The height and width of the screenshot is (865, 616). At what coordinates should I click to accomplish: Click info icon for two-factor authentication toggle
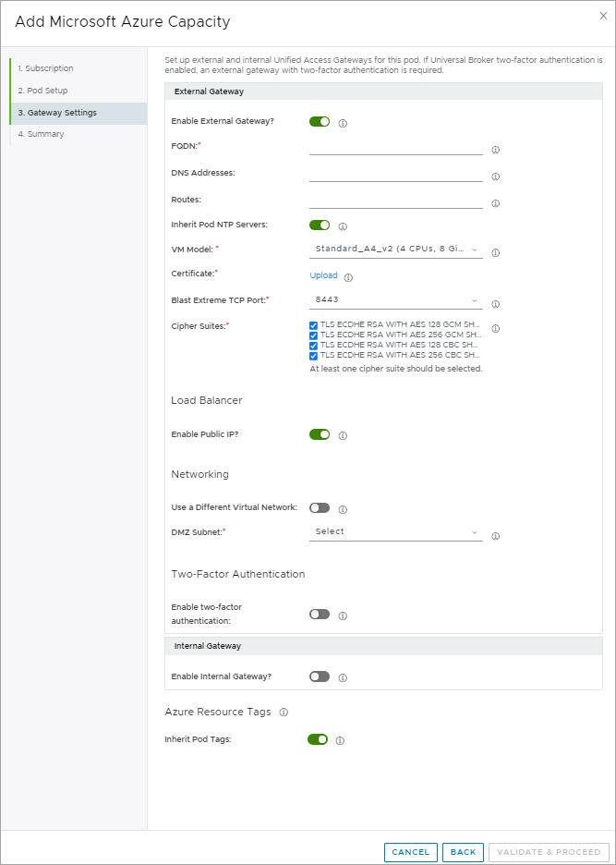tap(343, 615)
